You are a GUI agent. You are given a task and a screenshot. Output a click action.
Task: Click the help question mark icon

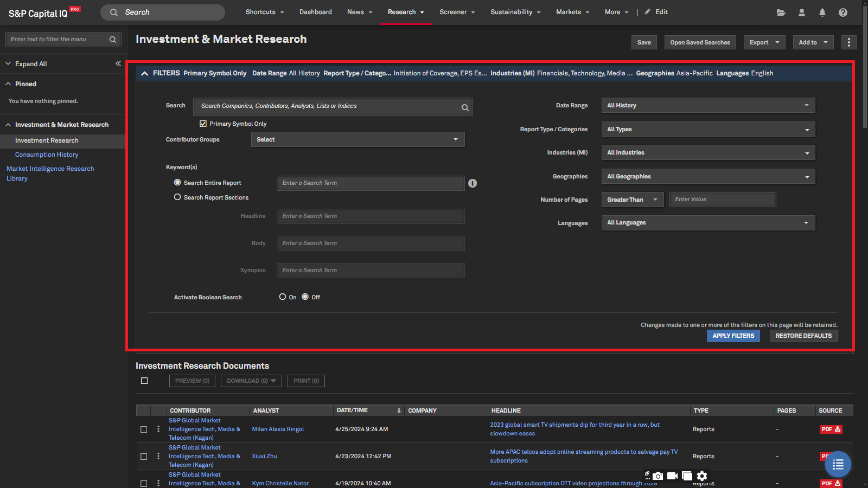pos(843,12)
